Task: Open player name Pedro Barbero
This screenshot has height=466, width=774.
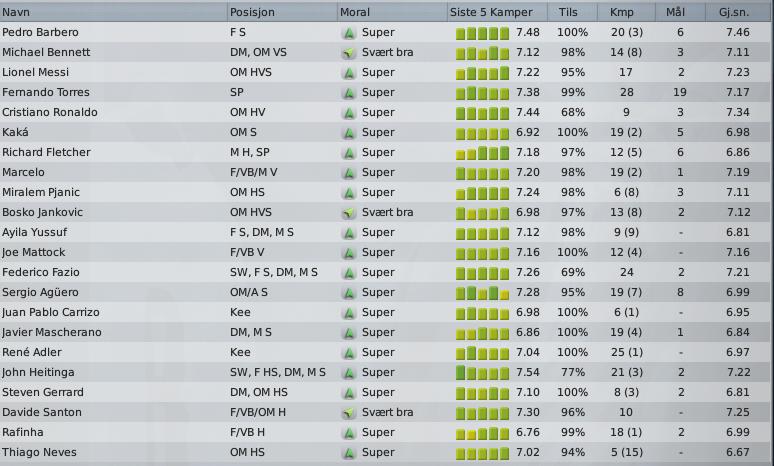Action: point(40,33)
